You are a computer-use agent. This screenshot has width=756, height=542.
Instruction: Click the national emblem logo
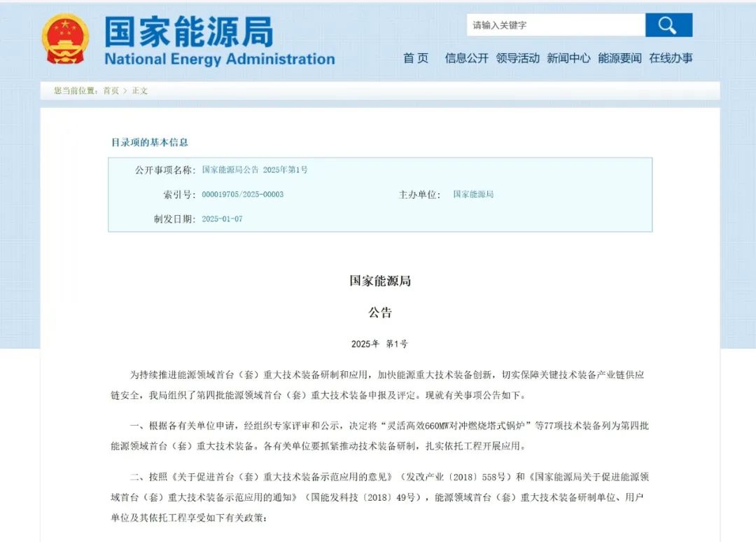pos(66,39)
